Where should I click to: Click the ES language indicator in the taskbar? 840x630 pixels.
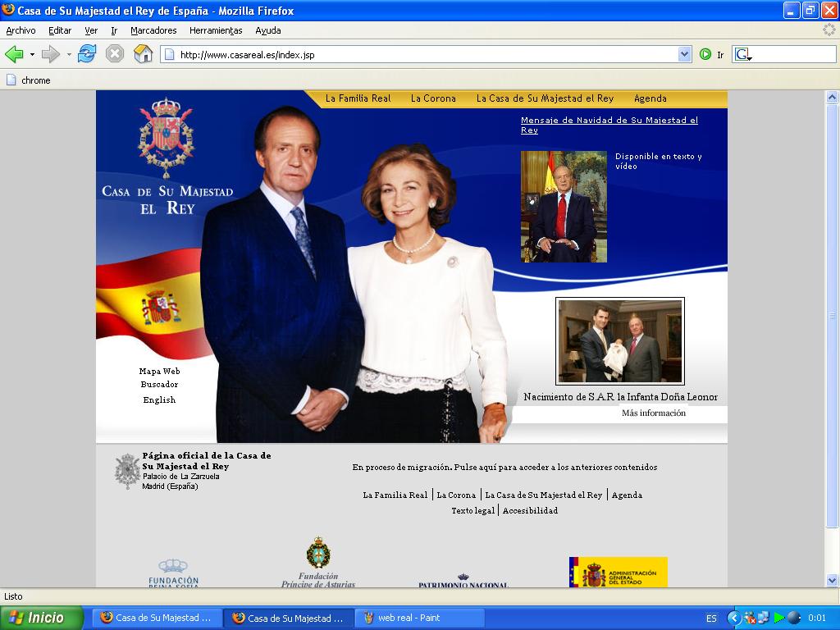tap(711, 619)
